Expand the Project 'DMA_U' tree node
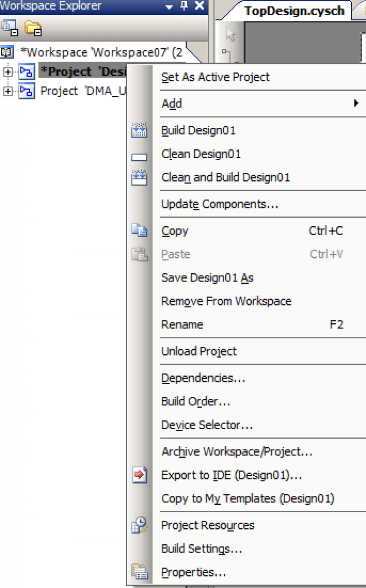The image size is (366, 588). pyautogui.click(x=8, y=91)
